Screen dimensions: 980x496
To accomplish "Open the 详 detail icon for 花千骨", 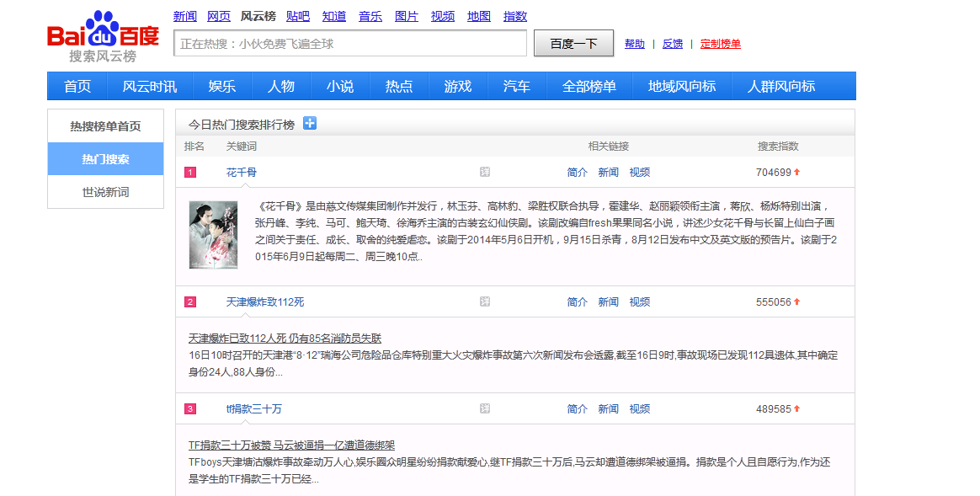I will 485,172.
